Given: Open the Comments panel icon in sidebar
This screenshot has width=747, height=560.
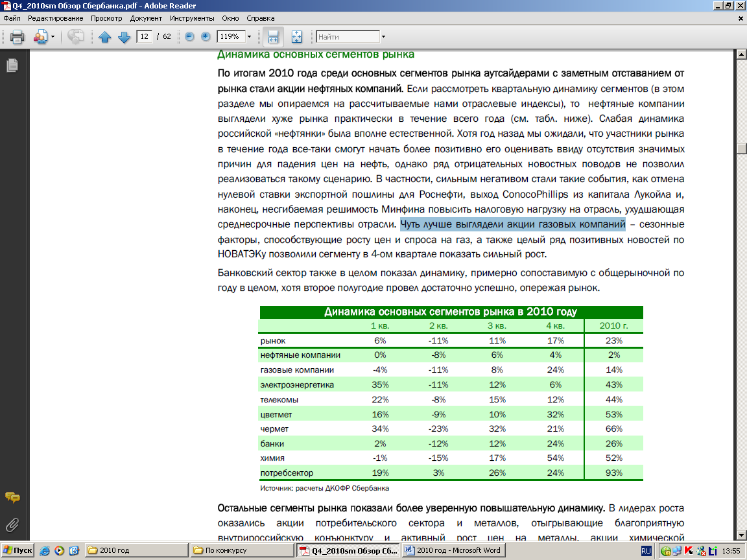Looking at the screenshot, I should (x=12, y=498).
